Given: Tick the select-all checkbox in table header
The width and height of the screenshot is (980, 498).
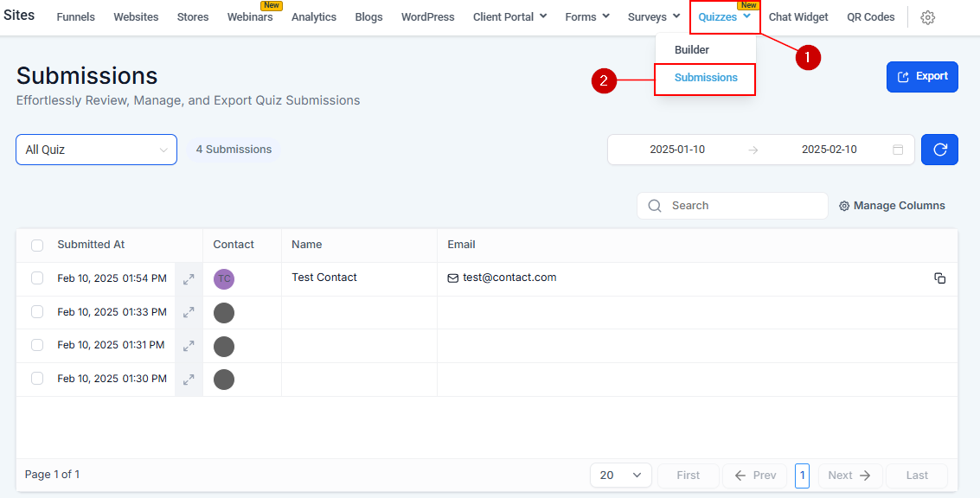Looking at the screenshot, I should [x=37, y=245].
